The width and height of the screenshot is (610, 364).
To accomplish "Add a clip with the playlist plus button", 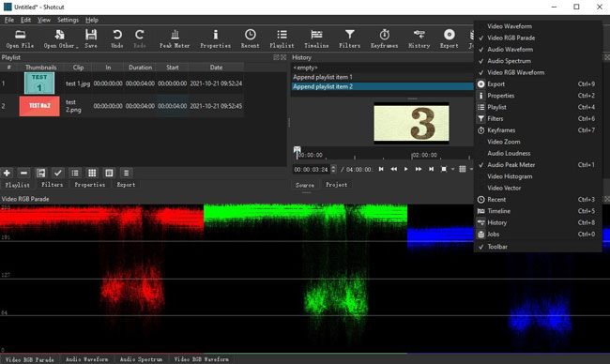I will 7,173.
